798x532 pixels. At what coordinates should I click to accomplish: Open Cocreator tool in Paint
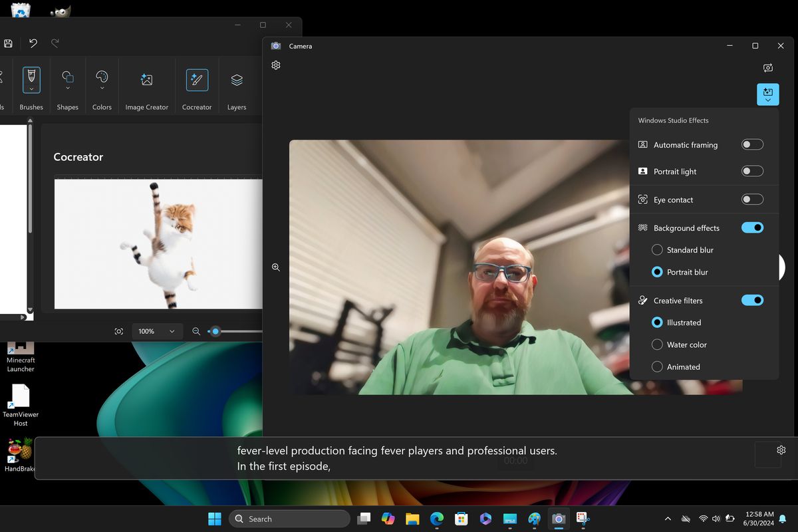197,80
